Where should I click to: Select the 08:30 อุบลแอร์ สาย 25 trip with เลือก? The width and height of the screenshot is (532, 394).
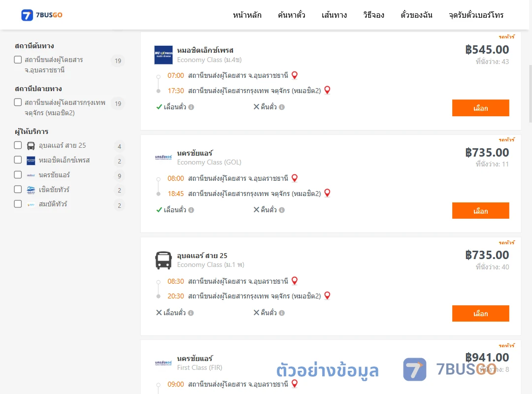click(480, 314)
